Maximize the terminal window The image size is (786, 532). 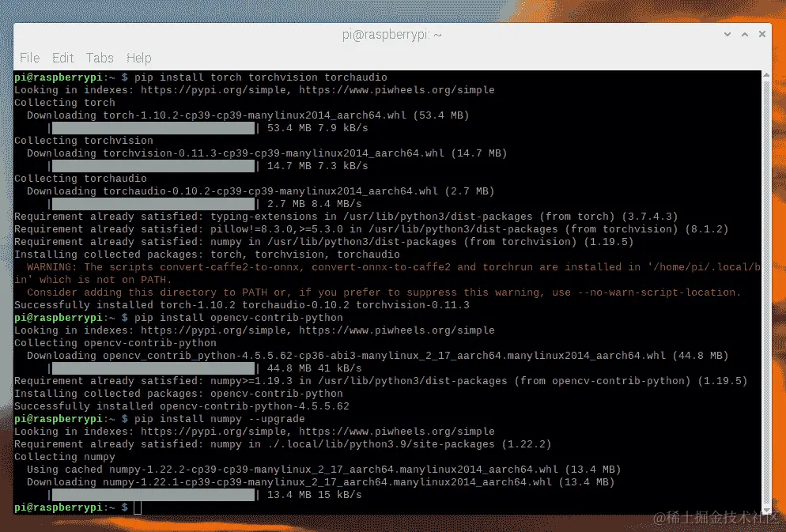pos(745,34)
